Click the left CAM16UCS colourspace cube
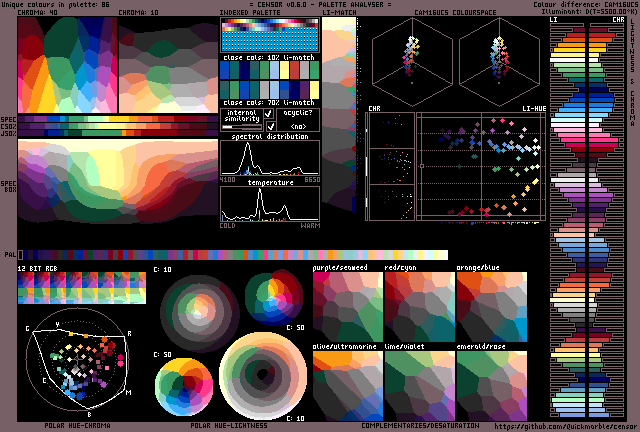The width and height of the screenshot is (640, 432). [x=412, y=61]
